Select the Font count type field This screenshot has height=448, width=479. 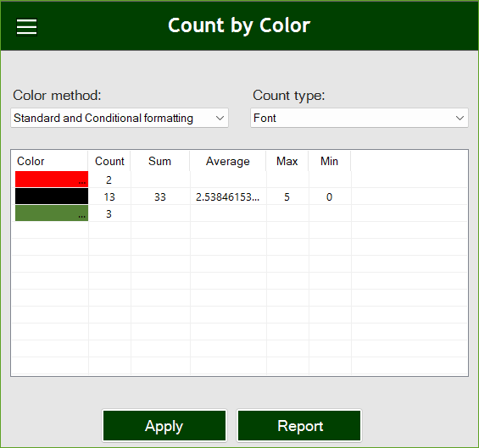coord(359,118)
